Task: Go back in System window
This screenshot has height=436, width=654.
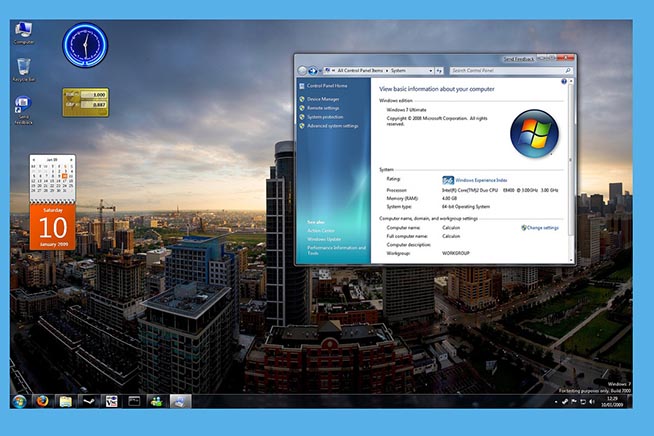Action: click(x=302, y=71)
